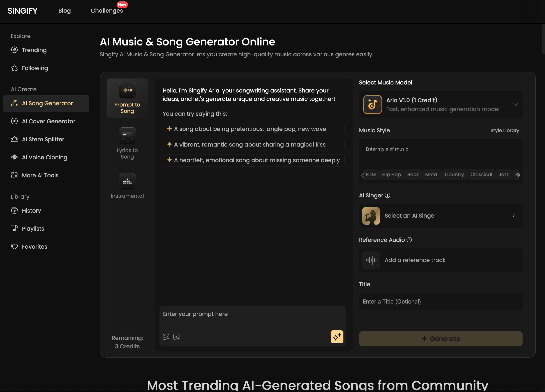Click the Generate button

coord(441,339)
